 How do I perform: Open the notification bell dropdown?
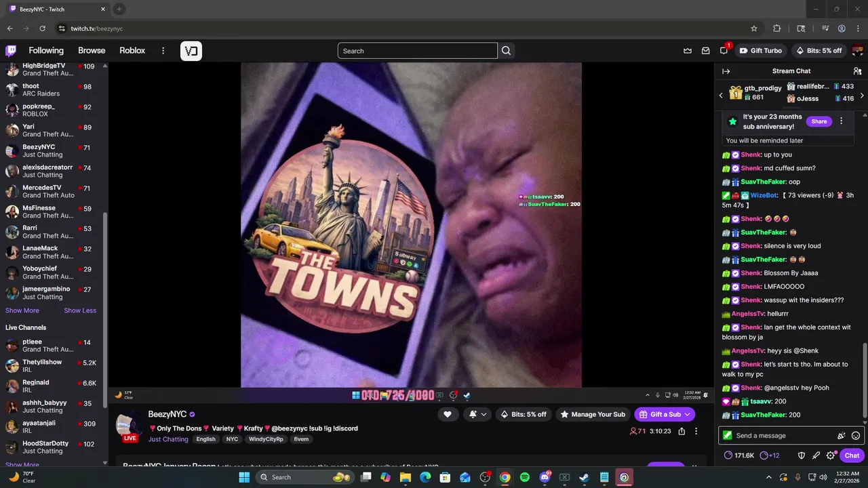tap(477, 414)
